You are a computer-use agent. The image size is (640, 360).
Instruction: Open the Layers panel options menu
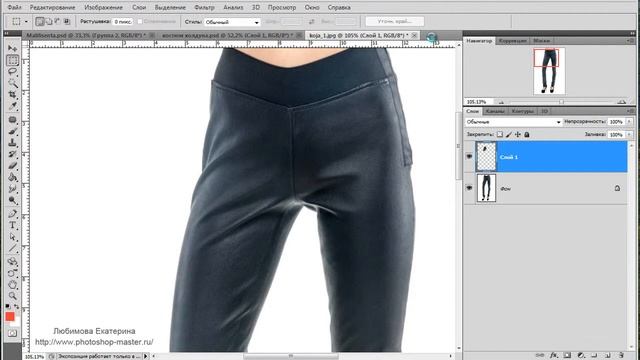click(x=631, y=111)
